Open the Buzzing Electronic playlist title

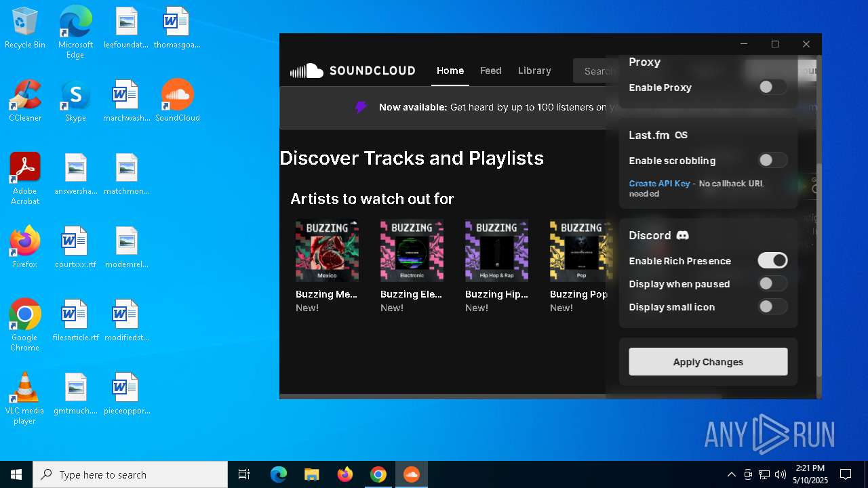click(411, 294)
